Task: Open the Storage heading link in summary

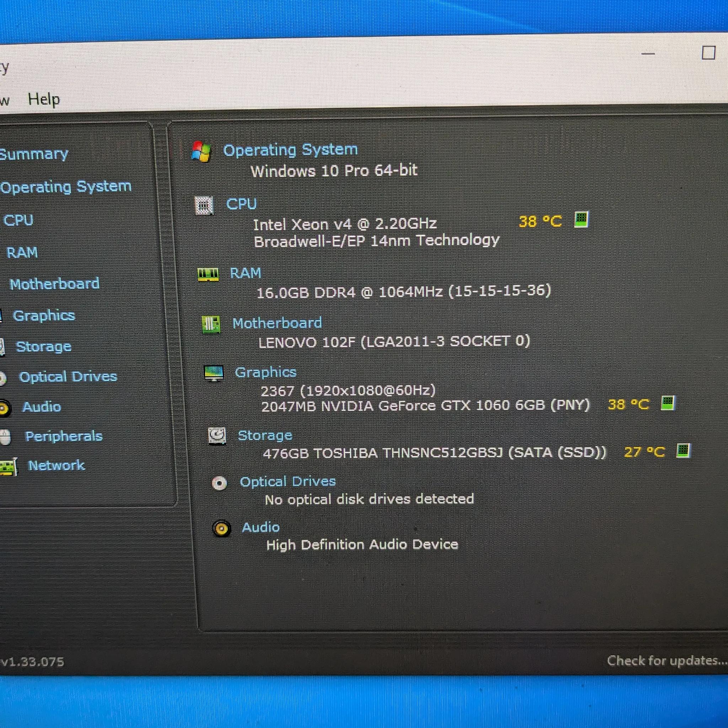Action: [265, 435]
